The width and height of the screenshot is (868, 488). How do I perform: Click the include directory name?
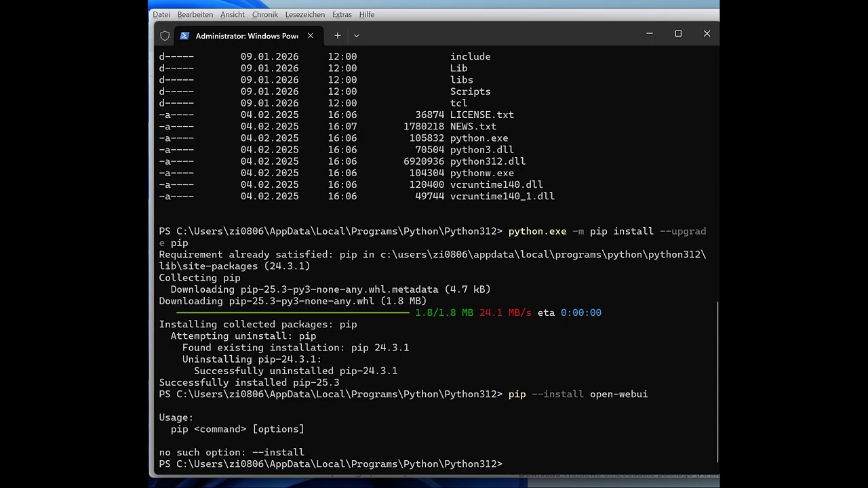click(x=471, y=56)
